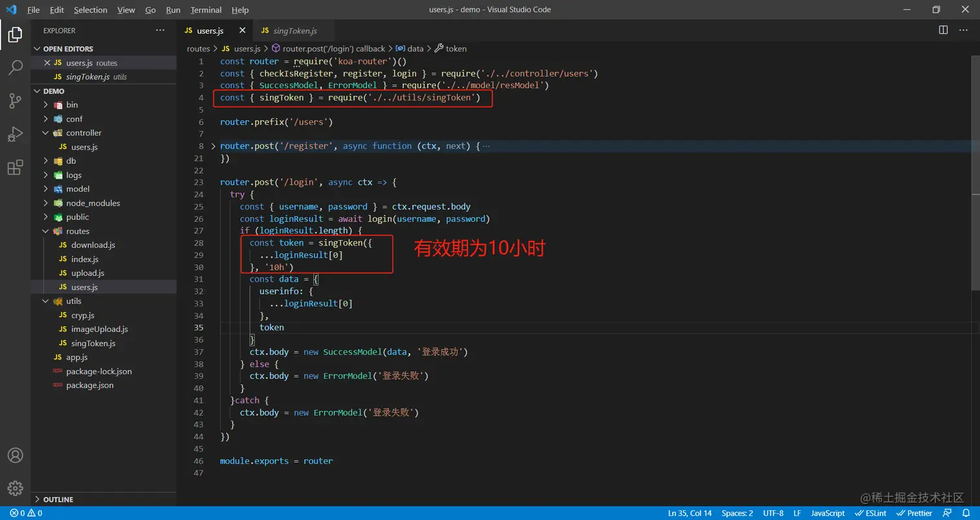The image size is (980, 520).
Task: Click the ESLint status item
Action: pyautogui.click(x=871, y=514)
